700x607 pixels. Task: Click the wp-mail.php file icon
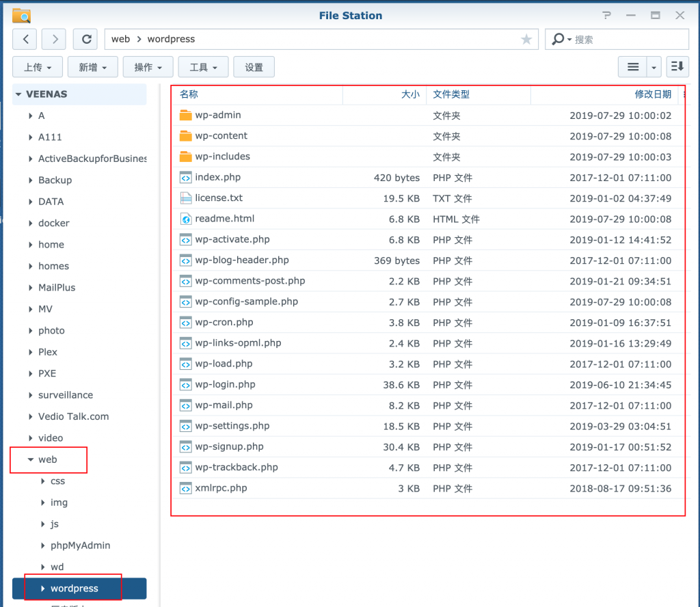(186, 405)
